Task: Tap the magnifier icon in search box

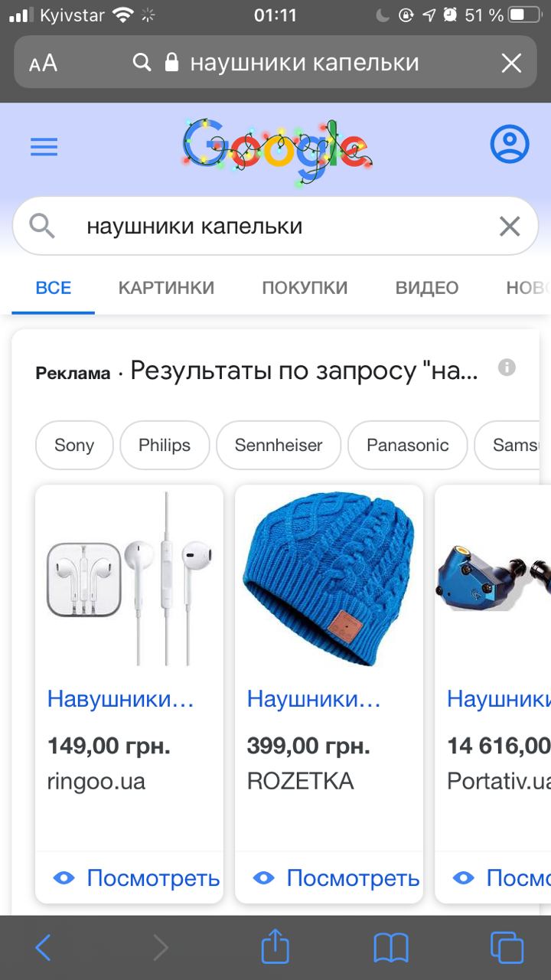Action: click(42, 227)
